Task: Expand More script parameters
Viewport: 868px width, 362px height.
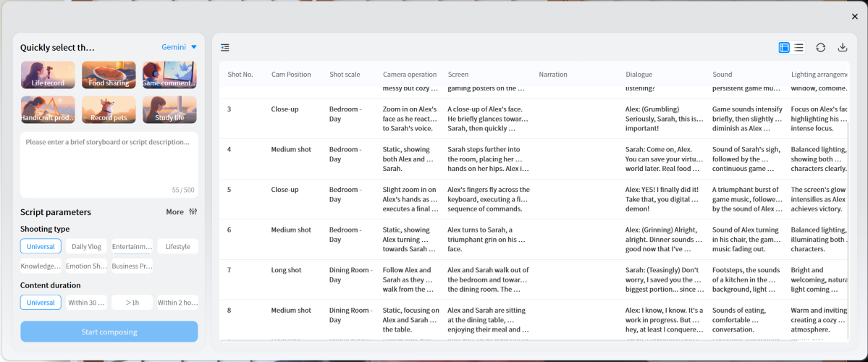Action: coord(174,212)
